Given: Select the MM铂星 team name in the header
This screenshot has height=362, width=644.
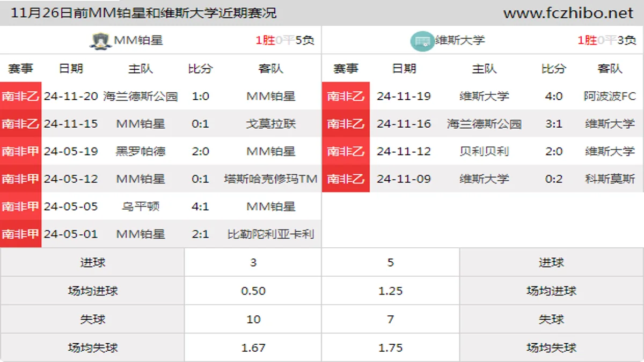Looking at the screenshot, I should tap(138, 40).
